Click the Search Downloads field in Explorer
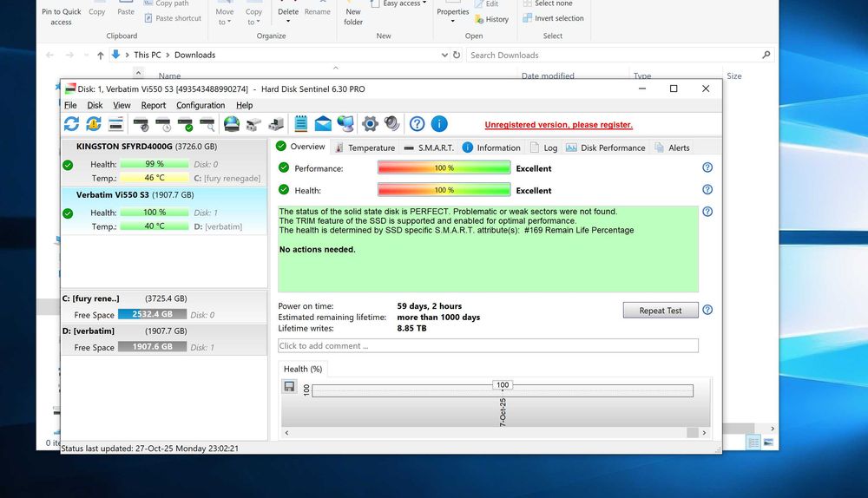Image resolution: width=868 pixels, height=498 pixels. [x=620, y=55]
